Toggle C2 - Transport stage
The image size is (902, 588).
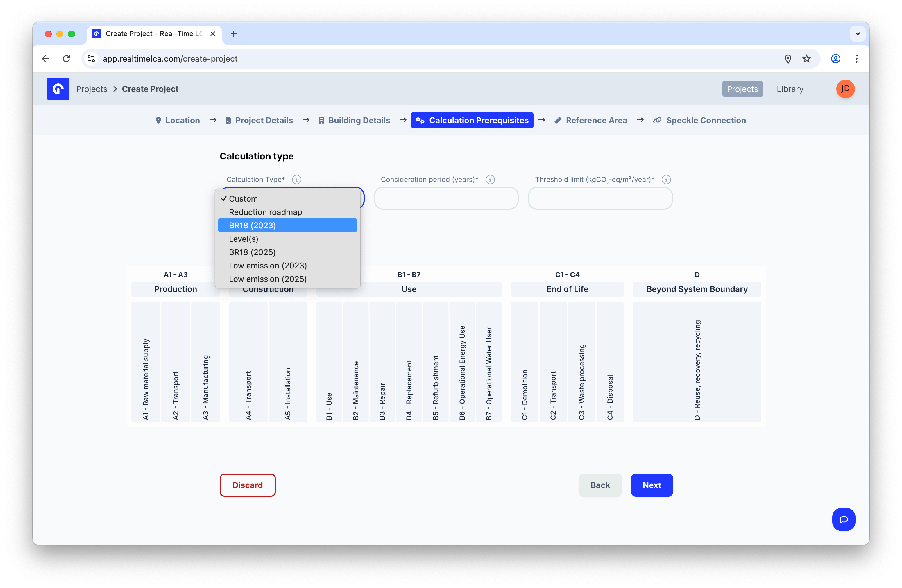(553, 362)
